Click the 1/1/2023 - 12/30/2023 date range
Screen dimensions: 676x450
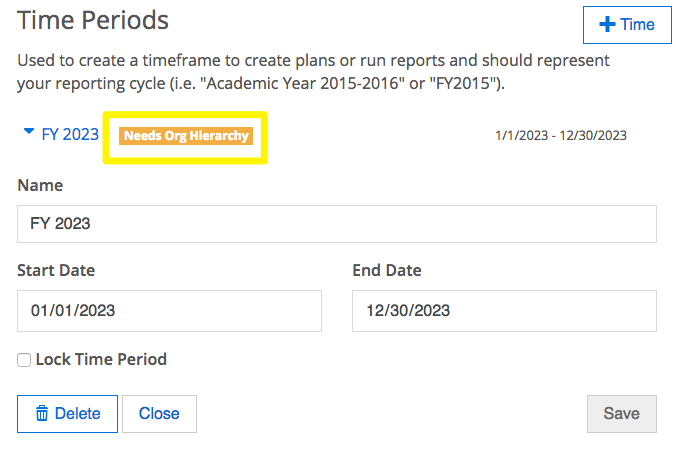pyautogui.click(x=561, y=135)
